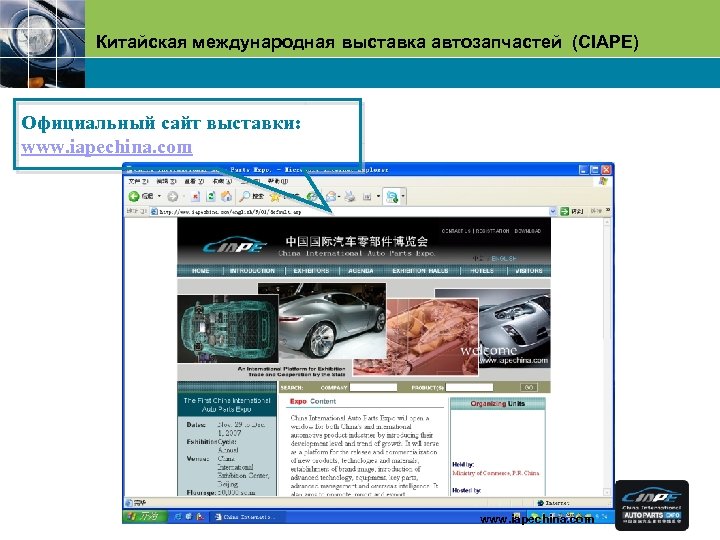Click the Internet Explorer quick launch icon
Screen dimensions: 720x540
pos(178,517)
